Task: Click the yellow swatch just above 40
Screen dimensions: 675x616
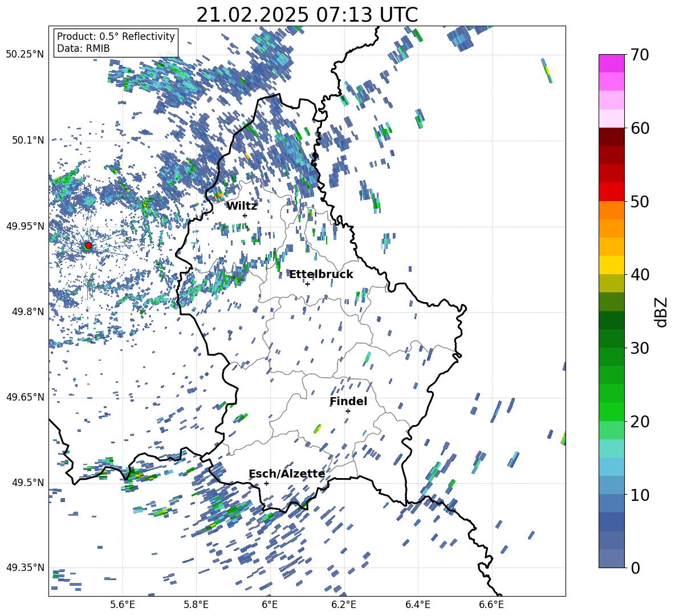Action: pyautogui.click(x=612, y=266)
